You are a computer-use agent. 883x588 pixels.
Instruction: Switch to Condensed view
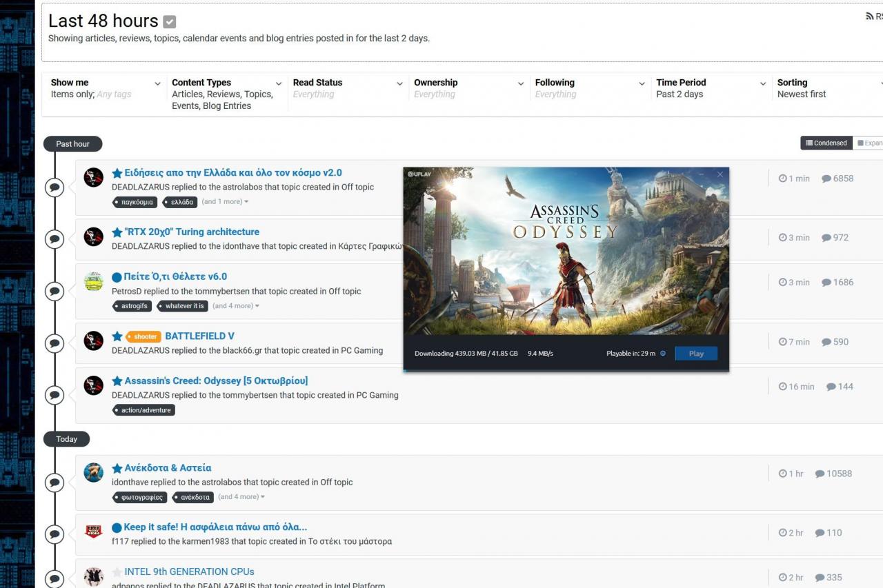[826, 143]
